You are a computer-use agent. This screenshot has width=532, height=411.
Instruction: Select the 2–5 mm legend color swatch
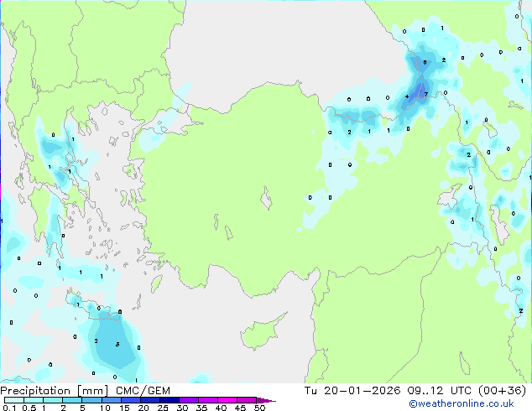coord(72,400)
